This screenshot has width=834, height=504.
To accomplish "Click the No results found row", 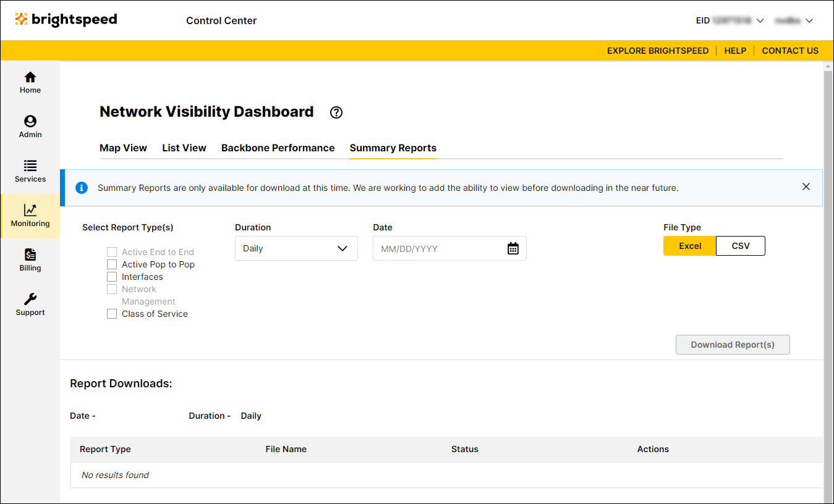I will 446,475.
